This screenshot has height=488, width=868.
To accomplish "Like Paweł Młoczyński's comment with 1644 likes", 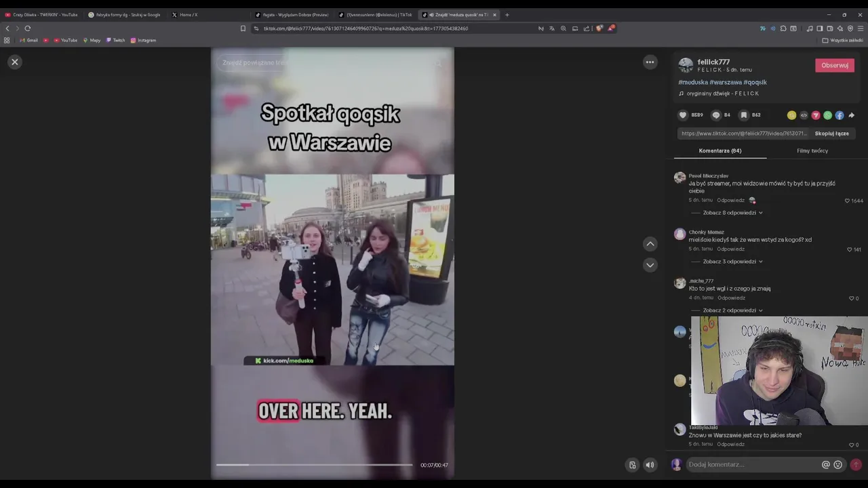I will pyautogui.click(x=847, y=201).
